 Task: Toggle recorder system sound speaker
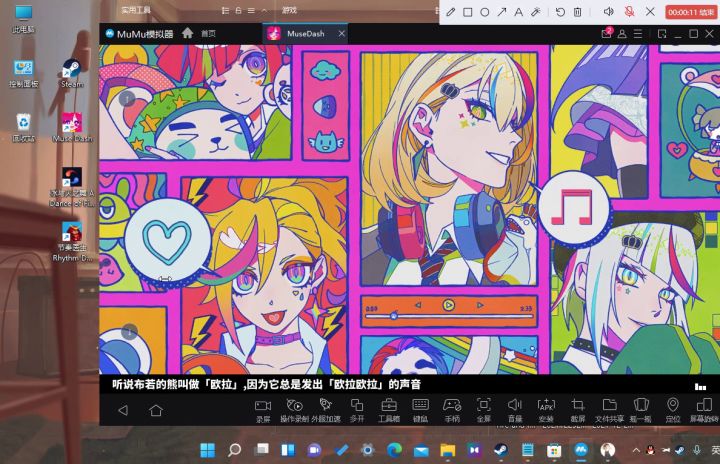click(608, 11)
